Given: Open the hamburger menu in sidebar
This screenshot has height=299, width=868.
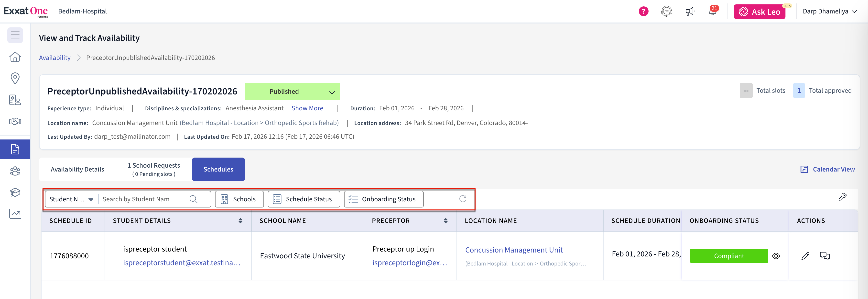Looking at the screenshot, I should 15,35.
